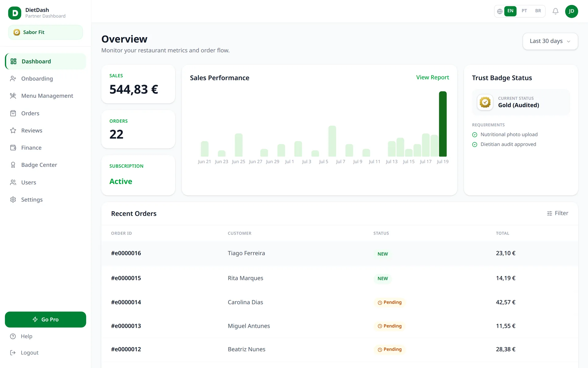Switch language to PT
This screenshot has width=588, height=368.
[x=524, y=11]
